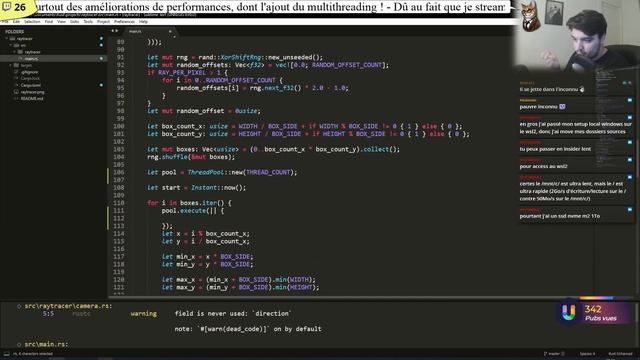Open the Project menu
Image resolution: width=640 pixels, height=360 pixels.
[x=103, y=22]
